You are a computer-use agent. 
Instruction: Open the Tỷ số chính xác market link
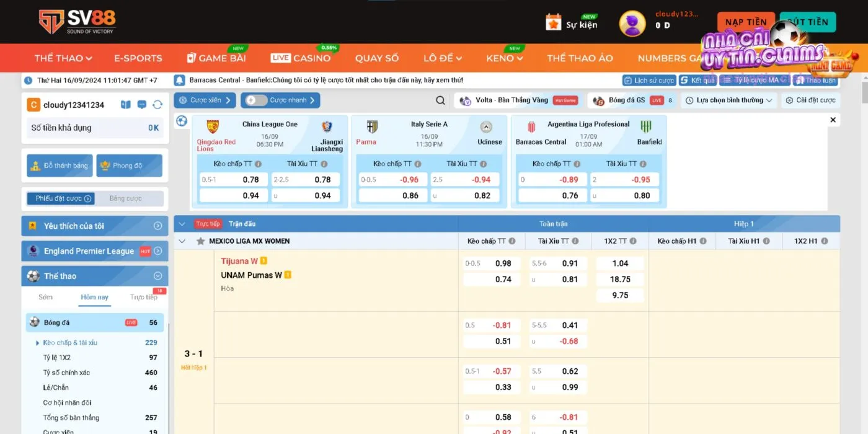pos(66,373)
